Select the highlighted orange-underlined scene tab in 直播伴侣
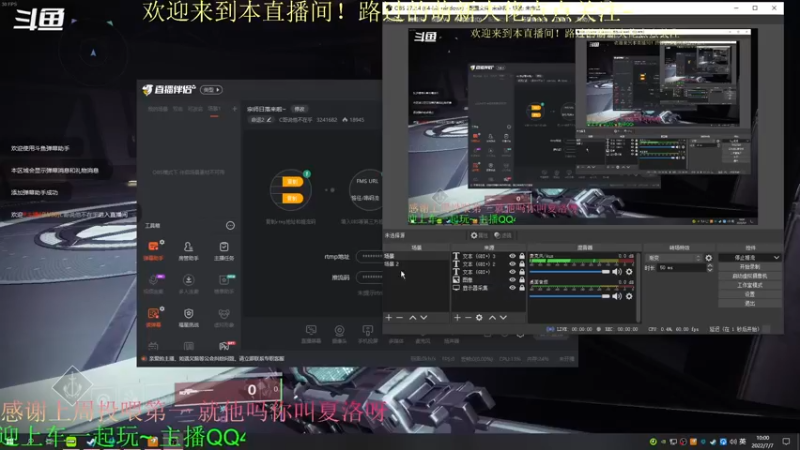Image resolution: width=800 pixels, height=450 pixels. click(x=214, y=109)
